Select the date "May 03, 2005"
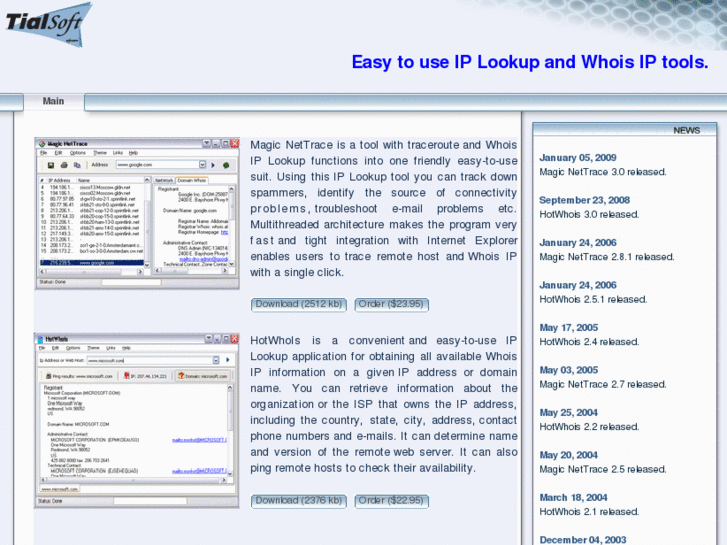The image size is (727, 545). (x=568, y=370)
